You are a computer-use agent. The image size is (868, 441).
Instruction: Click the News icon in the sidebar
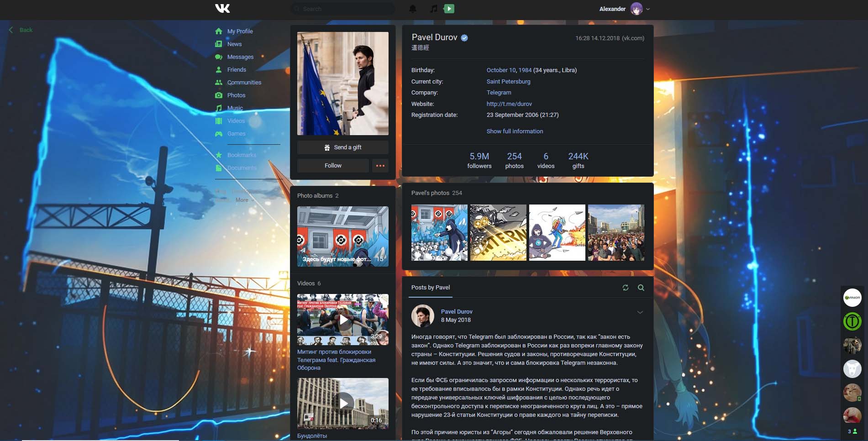pyautogui.click(x=219, y=44)
